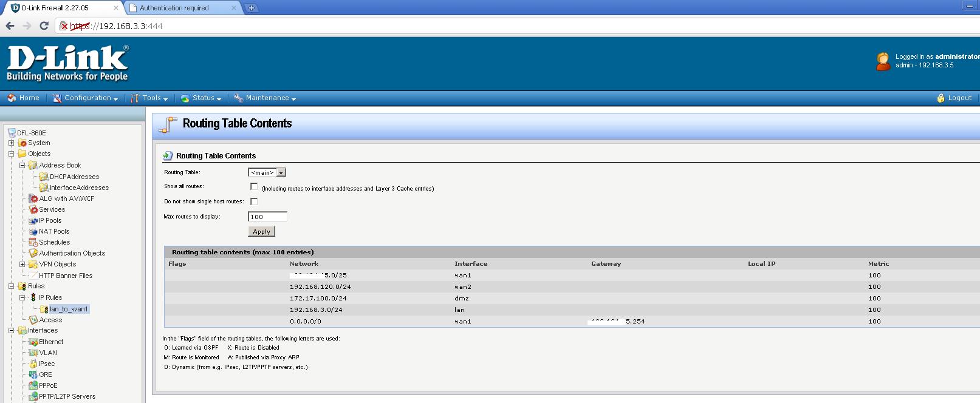Click the administrator user avatar icon
Image resolution: width=980 pixels, height=403 pixels.
click(883, 61)
